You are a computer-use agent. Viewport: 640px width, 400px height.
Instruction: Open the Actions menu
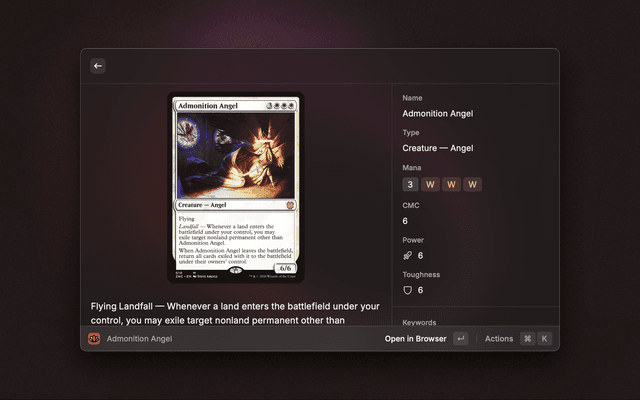pos(499,339)
